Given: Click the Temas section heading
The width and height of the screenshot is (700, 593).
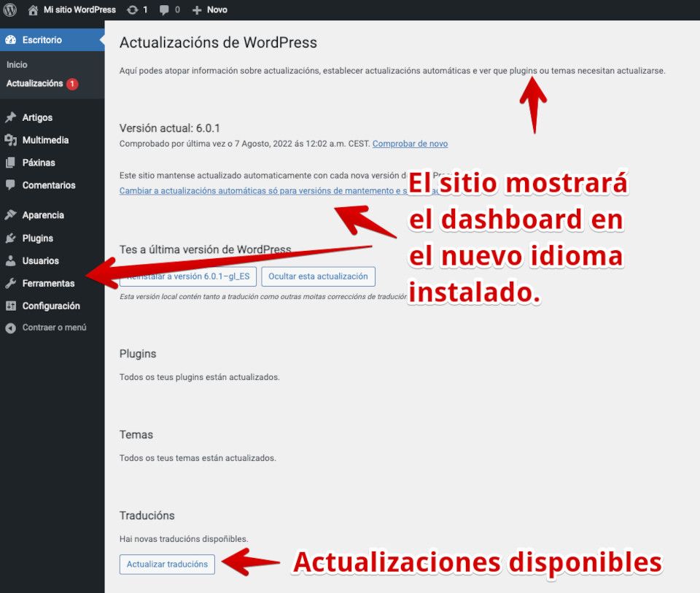Looking at the screenshot, I should pyautogui.click(x=136, y=435).
